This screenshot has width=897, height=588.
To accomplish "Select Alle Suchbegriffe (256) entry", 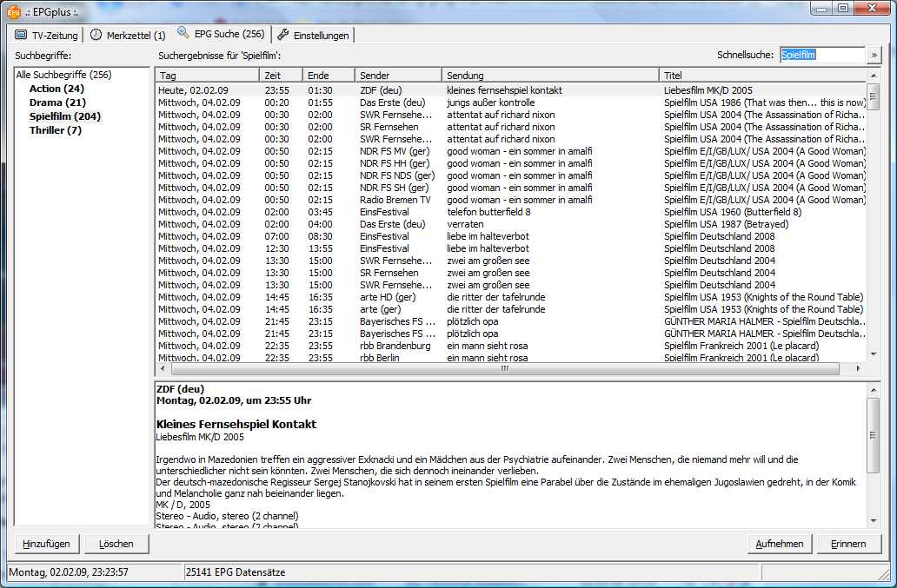I will (63, 76).
